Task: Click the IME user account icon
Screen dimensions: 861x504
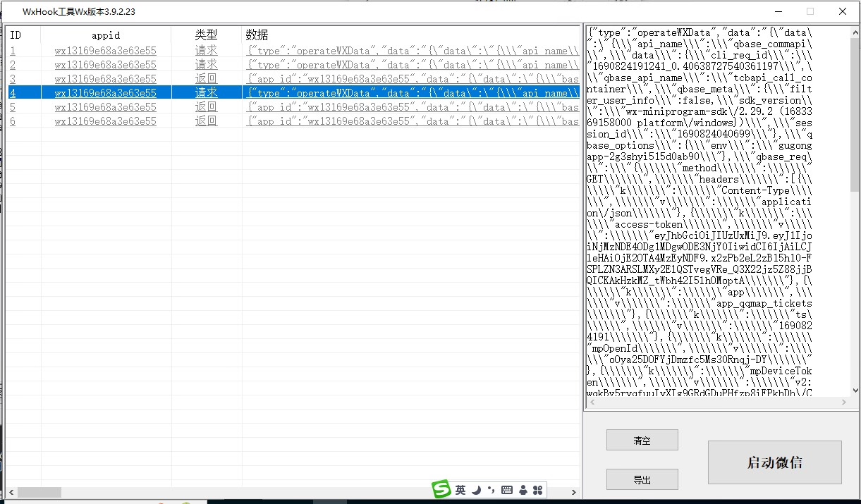Action: [523, 490]
